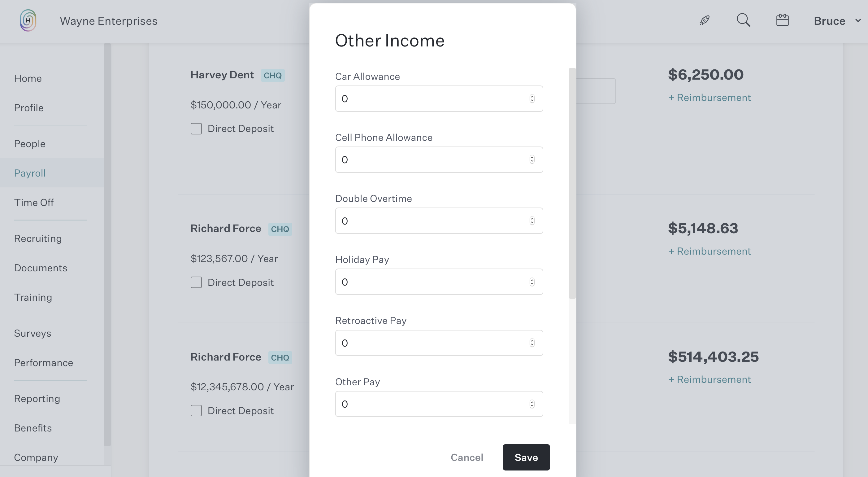The width and height of the screenshot is (868, 477).
Task: Toggle Direct Deposit for $123,567.00 Richard Force
Action: coord(196,282)
